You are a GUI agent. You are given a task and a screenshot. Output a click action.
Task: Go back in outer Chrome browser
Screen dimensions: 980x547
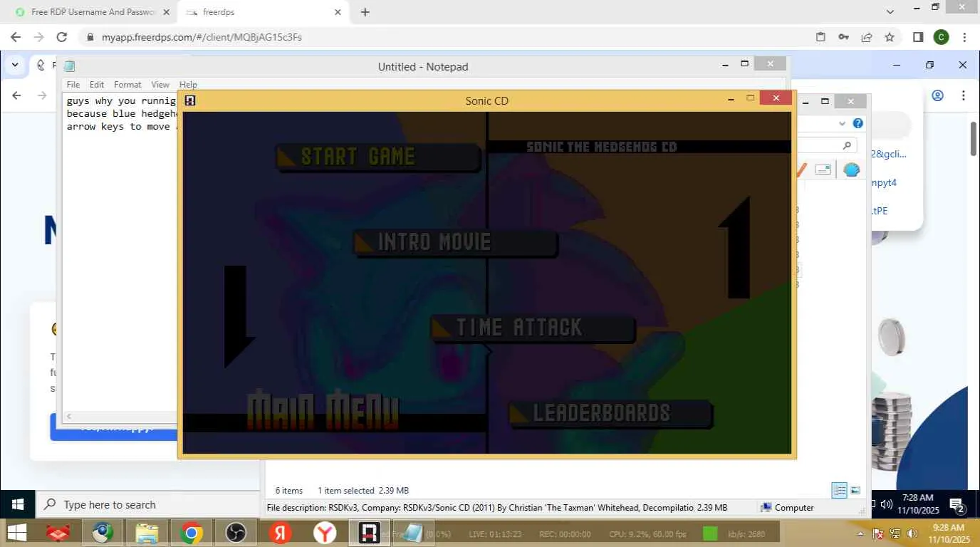coord(16,37)
